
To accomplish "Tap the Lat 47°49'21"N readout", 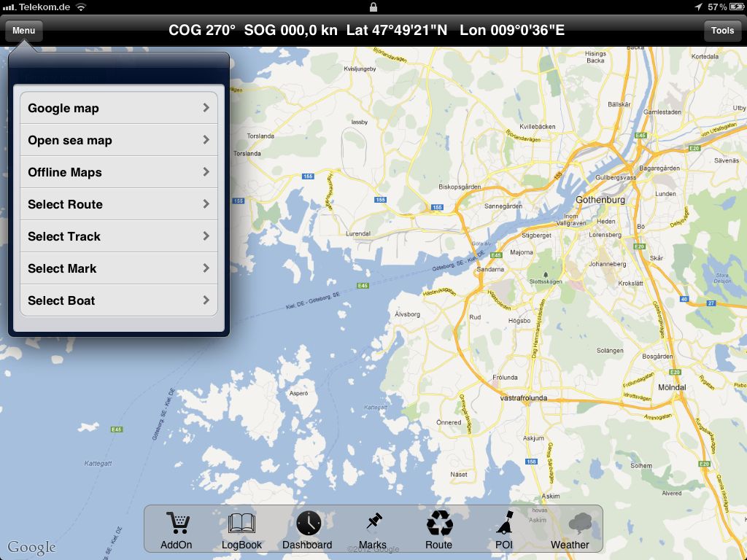I will (x=397, y=31).
